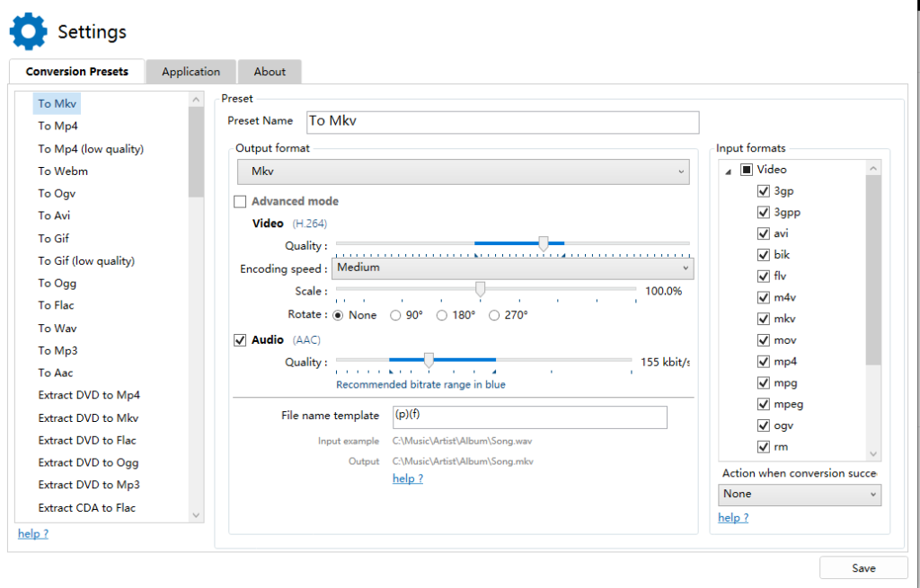Choose the Extract DVD to Mkv preset

89,418
